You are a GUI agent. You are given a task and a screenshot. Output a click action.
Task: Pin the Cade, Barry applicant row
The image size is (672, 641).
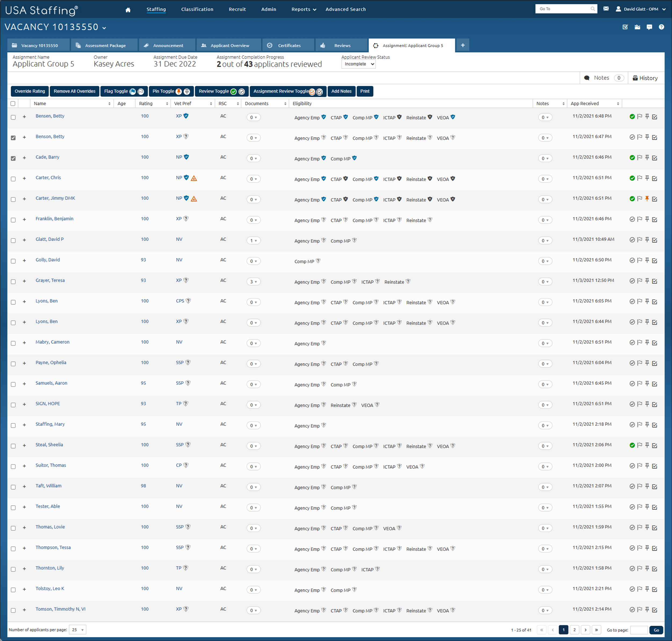coord(647,157)
